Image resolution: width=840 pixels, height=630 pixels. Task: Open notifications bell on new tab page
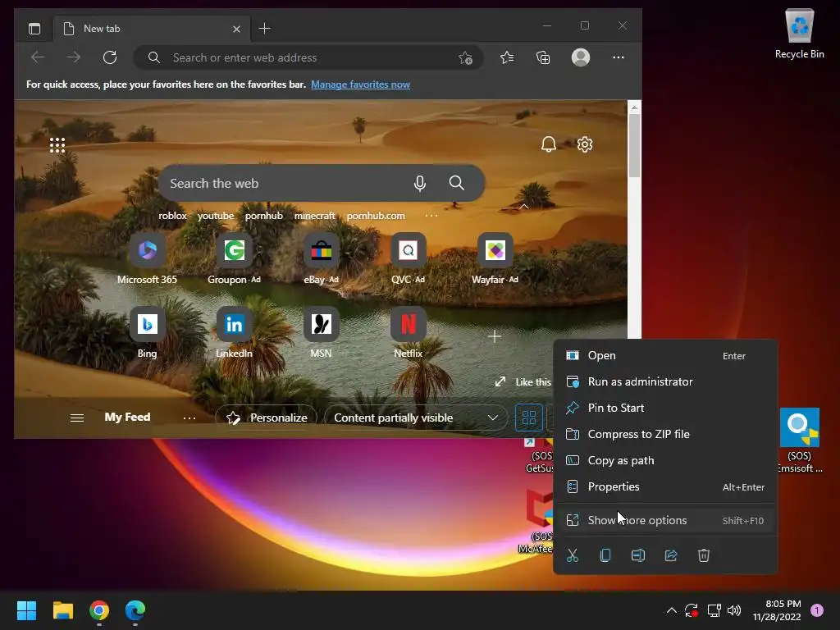(548, 144)
